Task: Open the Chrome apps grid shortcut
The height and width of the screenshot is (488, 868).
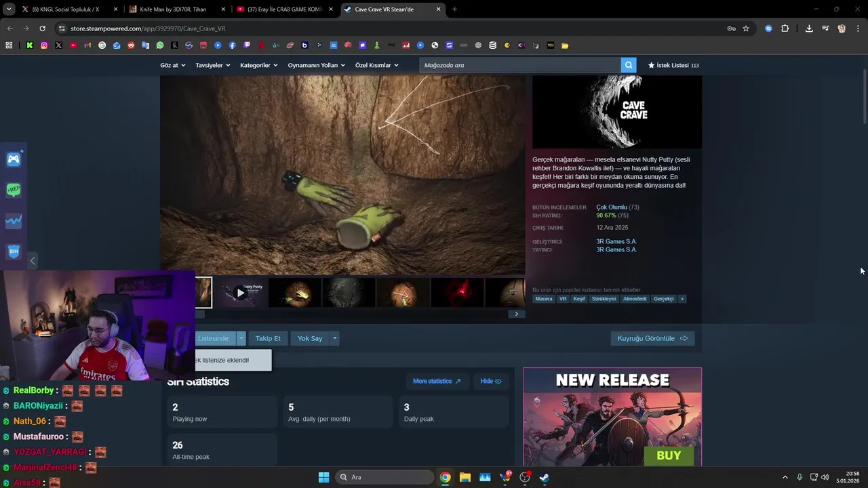Action: click(9, 45)
